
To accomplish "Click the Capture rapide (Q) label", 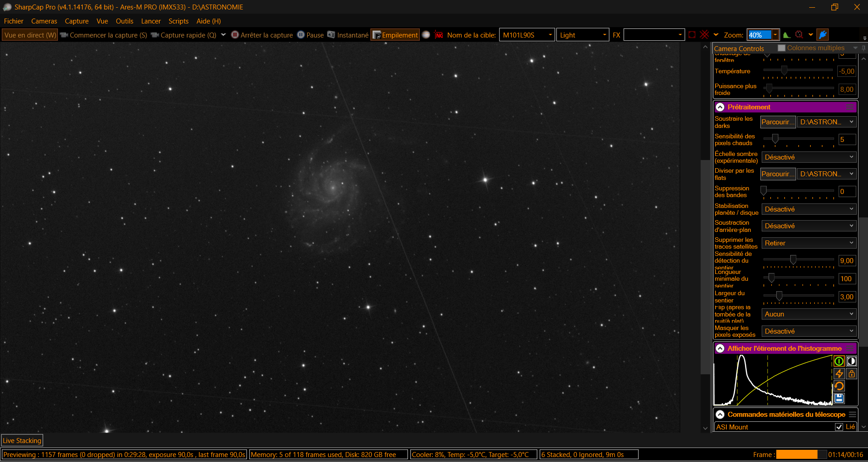I will click(189, 35).
